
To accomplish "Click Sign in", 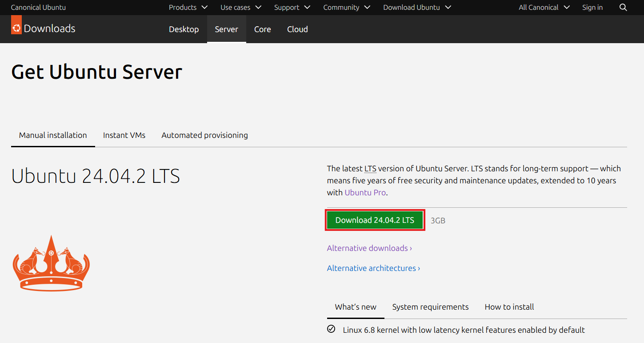I will click(592, 8).
